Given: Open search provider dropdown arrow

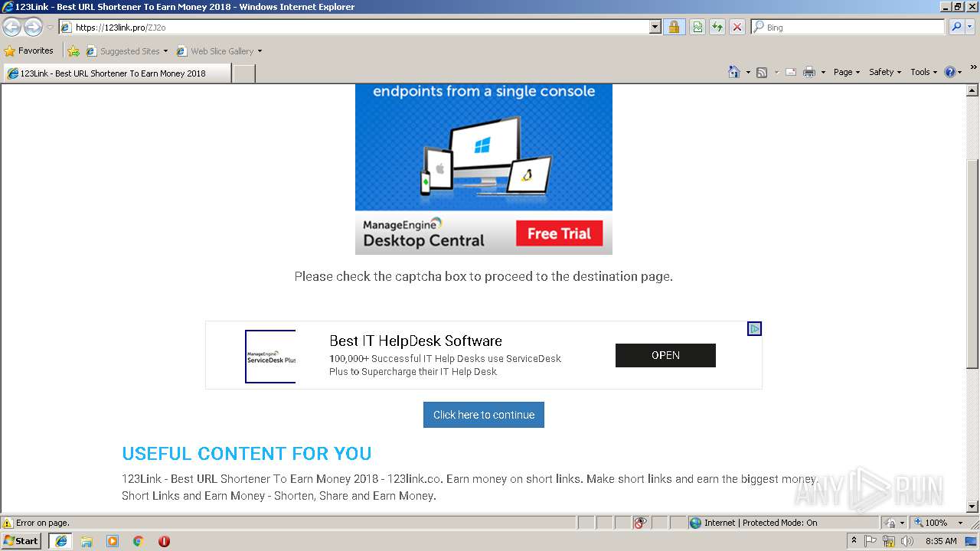Looking at the screenshot, I should [972, 27].
